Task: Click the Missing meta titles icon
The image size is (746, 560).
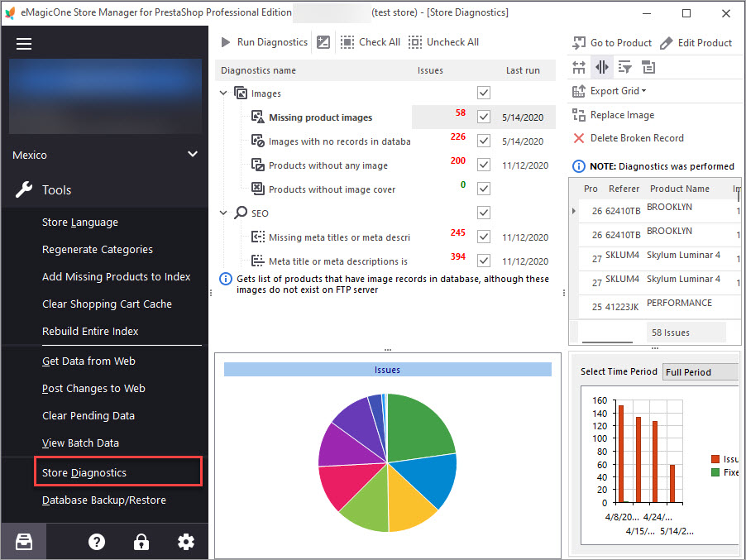Action: (258, 237)
